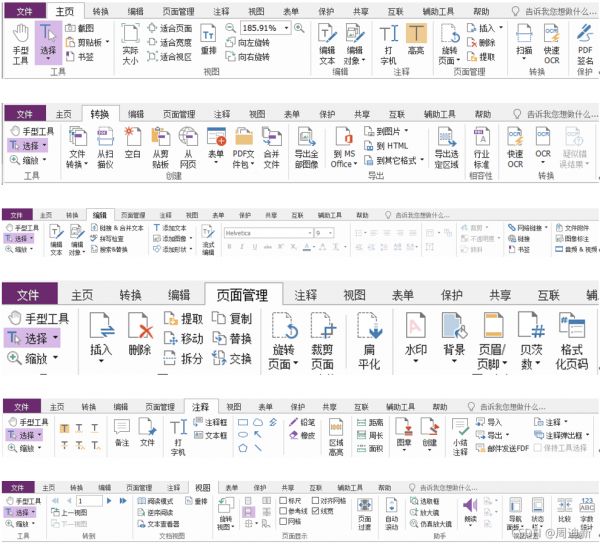Open the 185.91% zoom dropdown in the 主页 ribbon
This screenshot has width=600, height=544.
pyautogui.click(x=286, y=28)
